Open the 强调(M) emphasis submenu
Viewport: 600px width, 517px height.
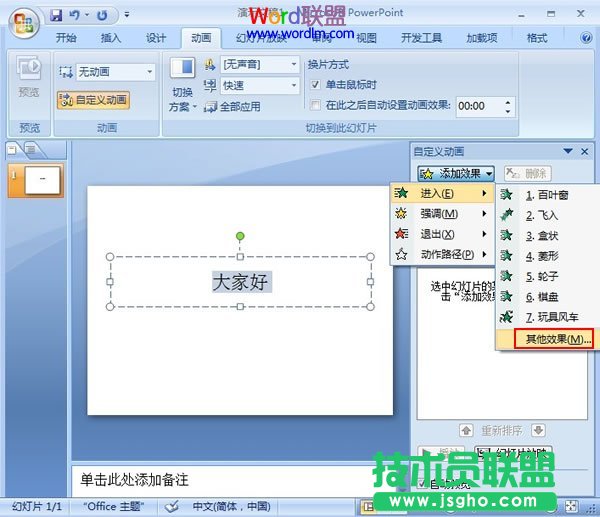pyautogui.click(x=442, y=214)
